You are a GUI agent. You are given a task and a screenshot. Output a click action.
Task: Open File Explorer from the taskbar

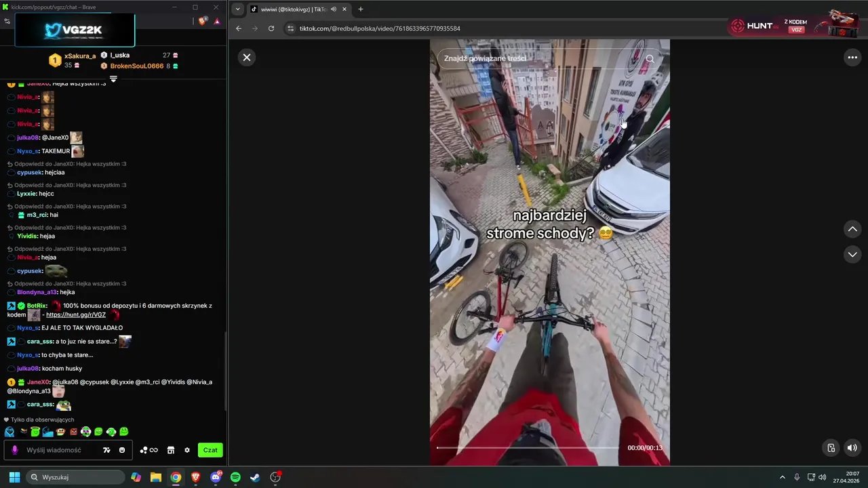[156, 477]
